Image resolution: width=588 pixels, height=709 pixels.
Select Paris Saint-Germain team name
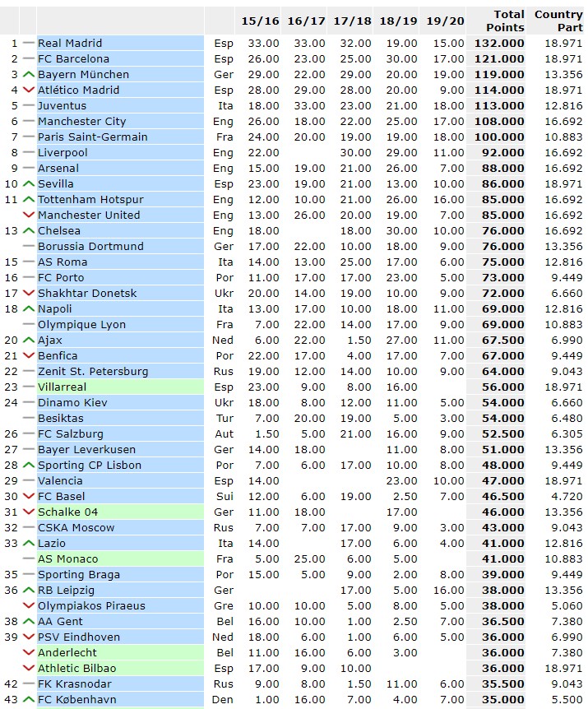pyautogui.click(x=93, y=137)
